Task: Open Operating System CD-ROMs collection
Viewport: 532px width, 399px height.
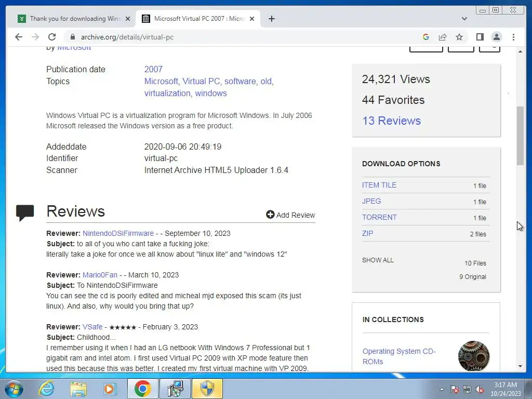Action: coord(399,356)
